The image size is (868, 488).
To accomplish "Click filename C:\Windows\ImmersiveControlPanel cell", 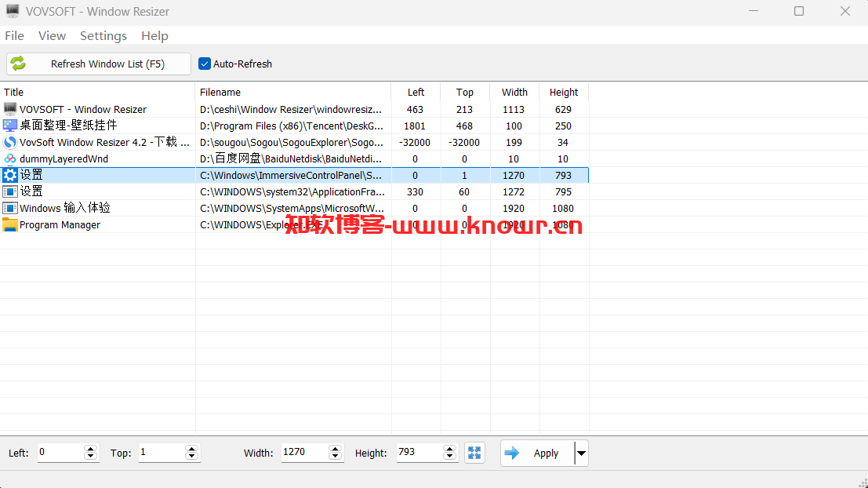I will click(x=292, y=176).
